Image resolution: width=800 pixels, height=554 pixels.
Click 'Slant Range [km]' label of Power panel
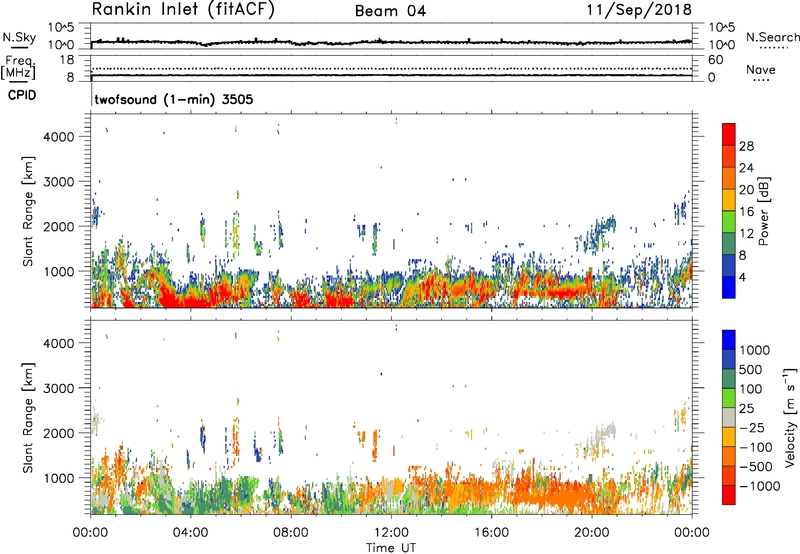pos(28,211)
